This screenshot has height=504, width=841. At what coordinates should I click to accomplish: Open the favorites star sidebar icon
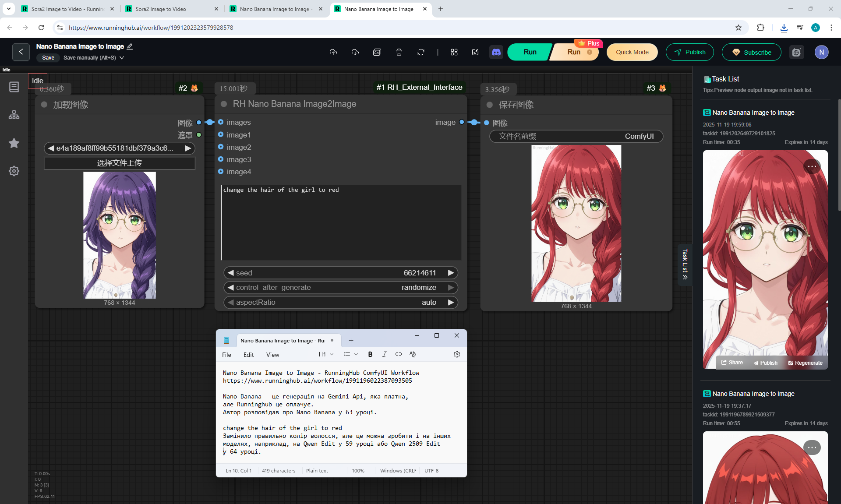pyautogui.click(x=14, y=143)
